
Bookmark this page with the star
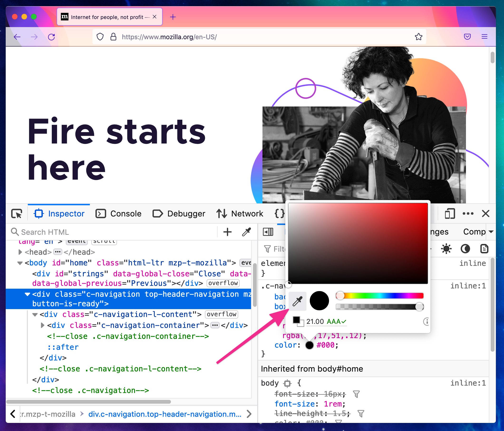pyautogui.click(x=418, y=37)
